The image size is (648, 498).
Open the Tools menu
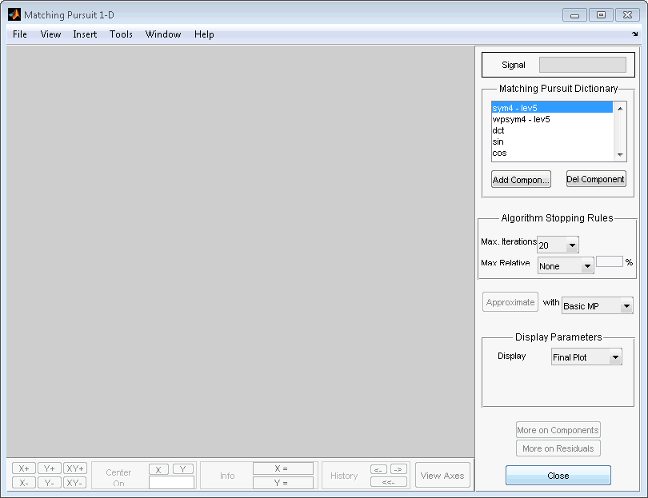pyautogui.click(x=121, y=34)
